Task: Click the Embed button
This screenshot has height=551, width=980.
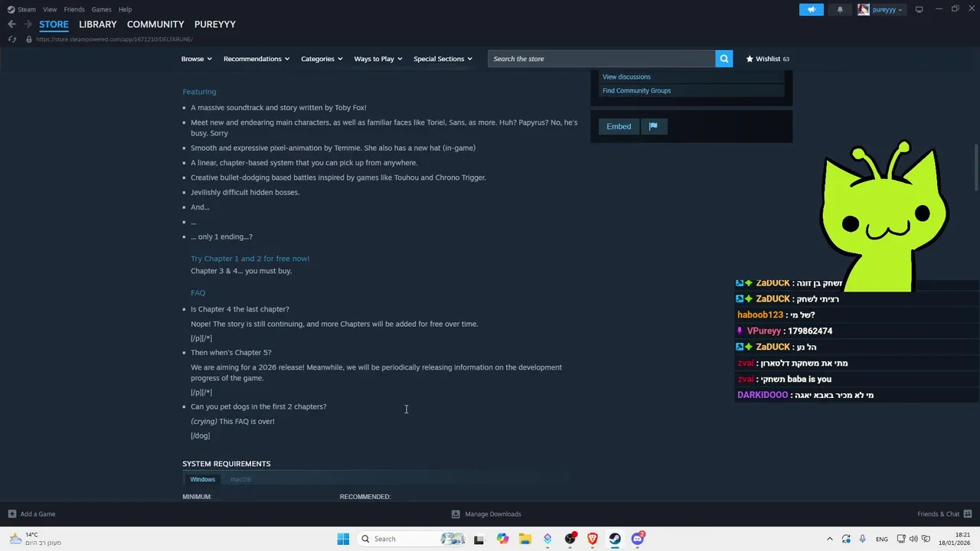Action: tap(619, 126)
